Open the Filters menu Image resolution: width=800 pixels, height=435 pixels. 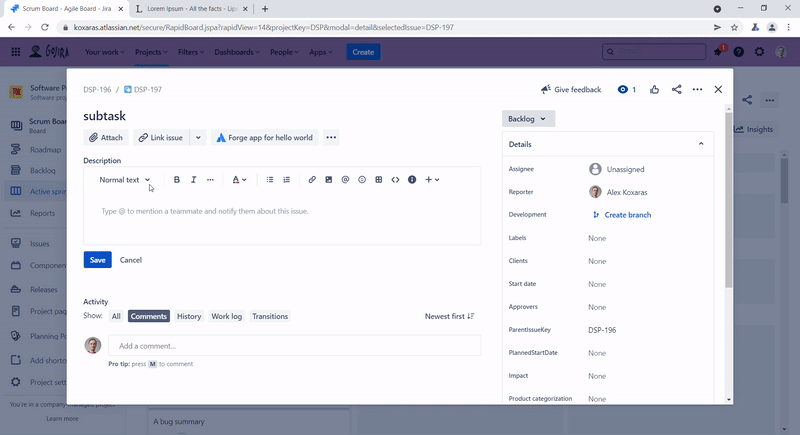[x=191, y=52]
